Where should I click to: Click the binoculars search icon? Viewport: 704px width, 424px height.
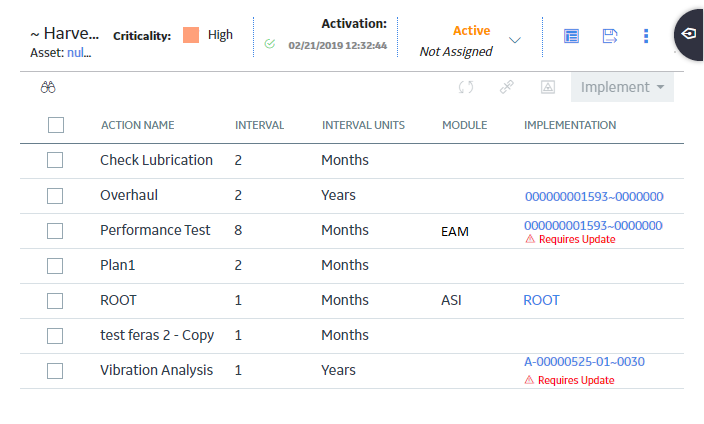point(48,87)
